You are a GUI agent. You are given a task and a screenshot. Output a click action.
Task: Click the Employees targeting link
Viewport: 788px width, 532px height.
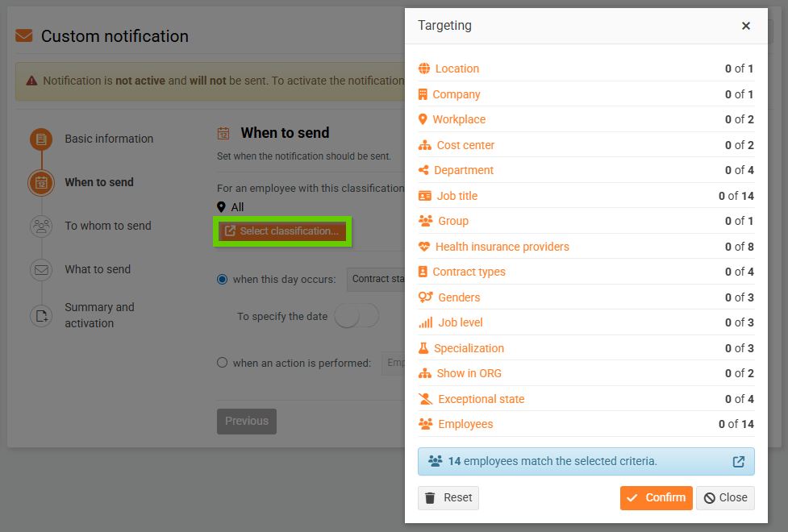[465, 424]
